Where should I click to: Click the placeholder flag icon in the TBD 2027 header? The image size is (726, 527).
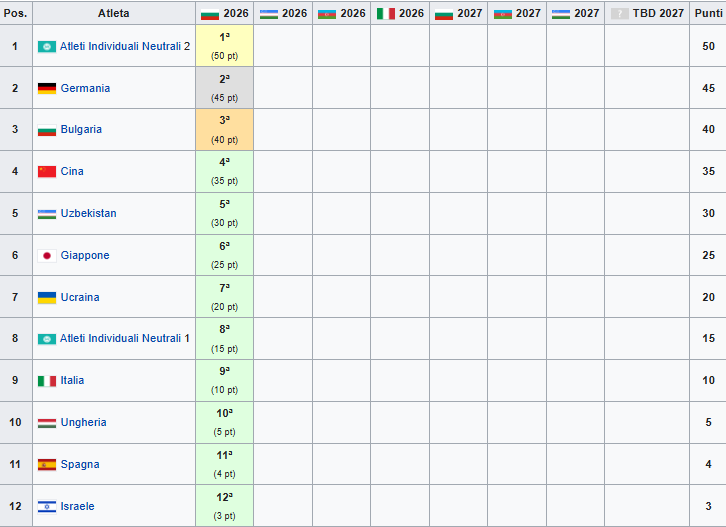[x=619, y=14]
